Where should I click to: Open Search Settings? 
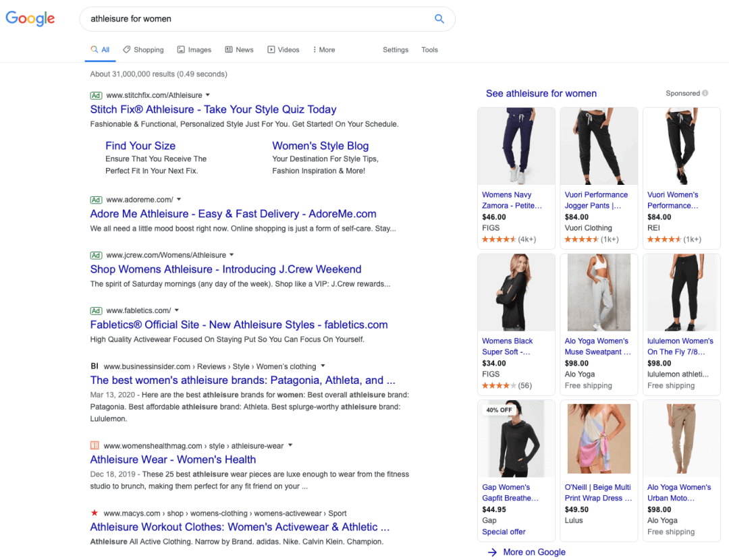click(396, 50)
